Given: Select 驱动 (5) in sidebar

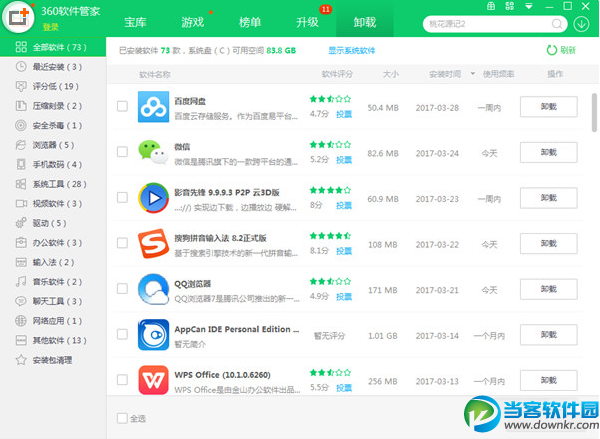Looking at the screenshot, I should coord(53,223).
